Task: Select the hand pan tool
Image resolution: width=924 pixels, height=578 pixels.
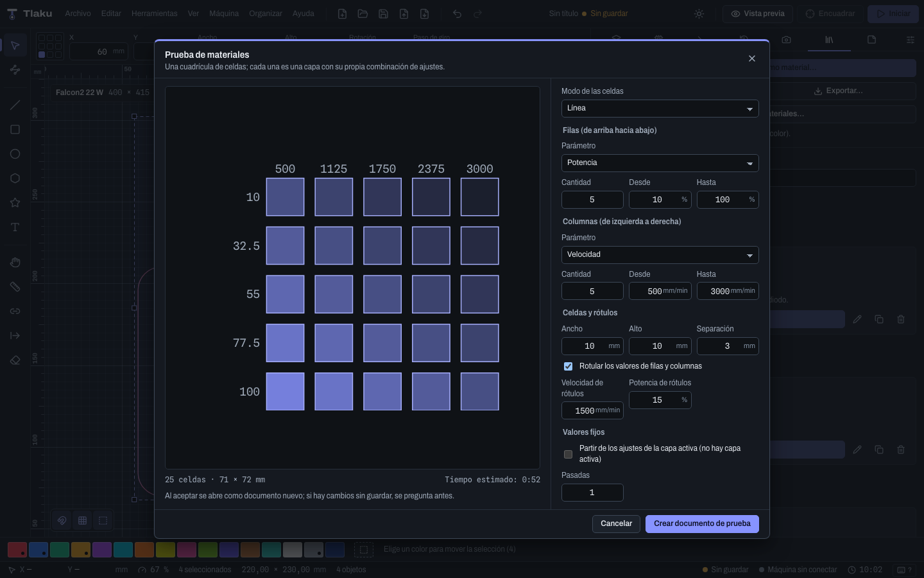Action: pos(15,263)
